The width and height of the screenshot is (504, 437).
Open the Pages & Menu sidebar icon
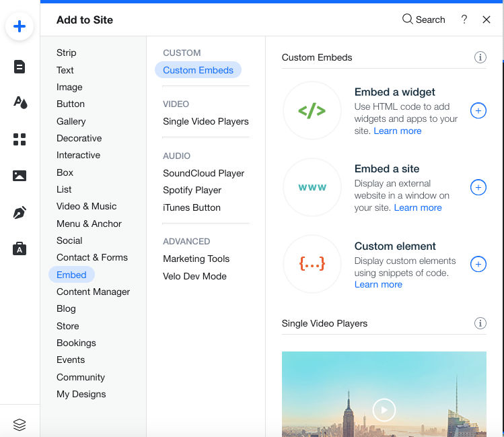click(20, 67)
